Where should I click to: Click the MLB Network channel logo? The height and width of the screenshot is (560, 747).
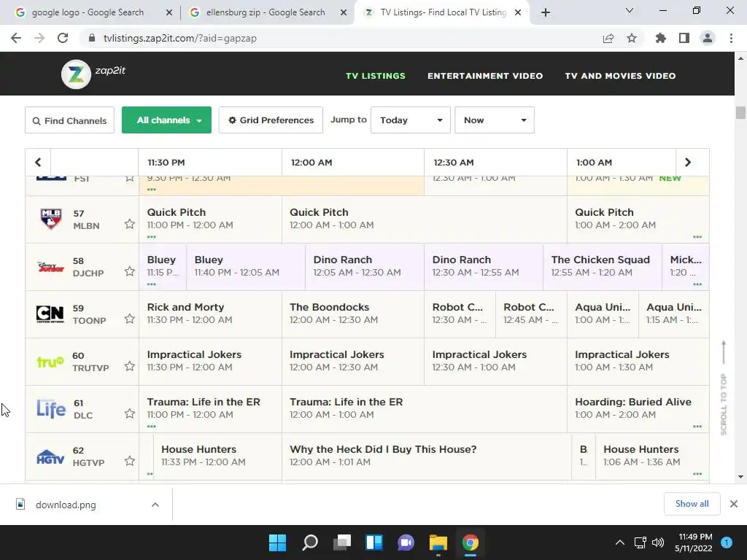[x=50, y=219]
